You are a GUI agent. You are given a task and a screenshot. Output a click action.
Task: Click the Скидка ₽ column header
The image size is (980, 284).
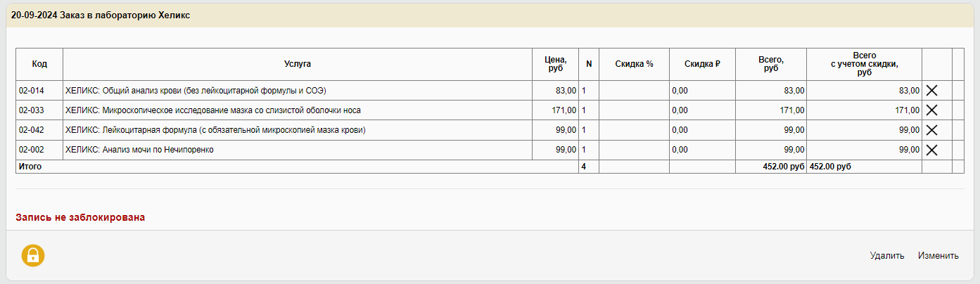click(702, 64)
